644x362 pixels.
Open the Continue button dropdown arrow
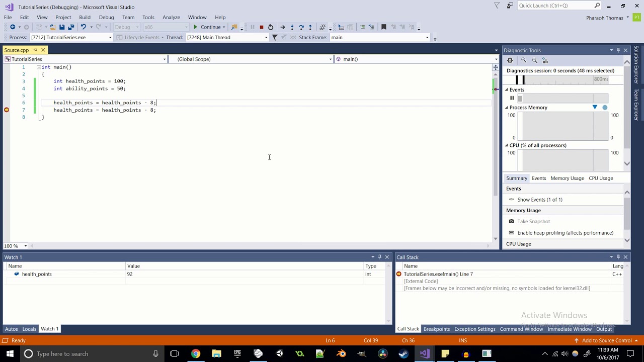pos(224,27)
